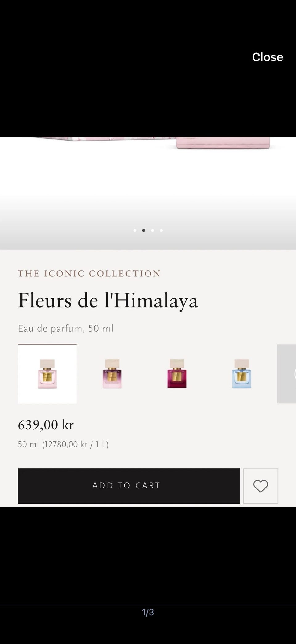Go to first product image dot
The height and width of the screenshot is (644, 296).
[135, 230]
